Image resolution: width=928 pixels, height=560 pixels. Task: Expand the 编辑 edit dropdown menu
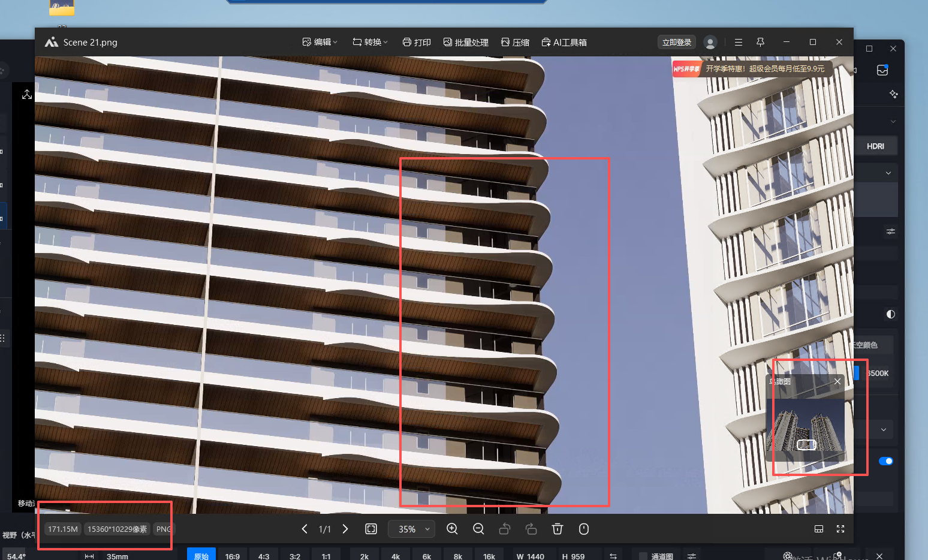coord(320,42)
